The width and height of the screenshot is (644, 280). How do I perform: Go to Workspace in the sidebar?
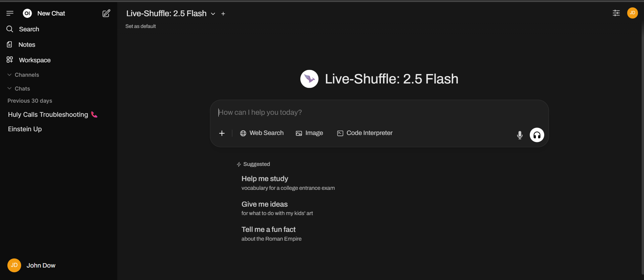pyautogui.click(x=34, y=60)
